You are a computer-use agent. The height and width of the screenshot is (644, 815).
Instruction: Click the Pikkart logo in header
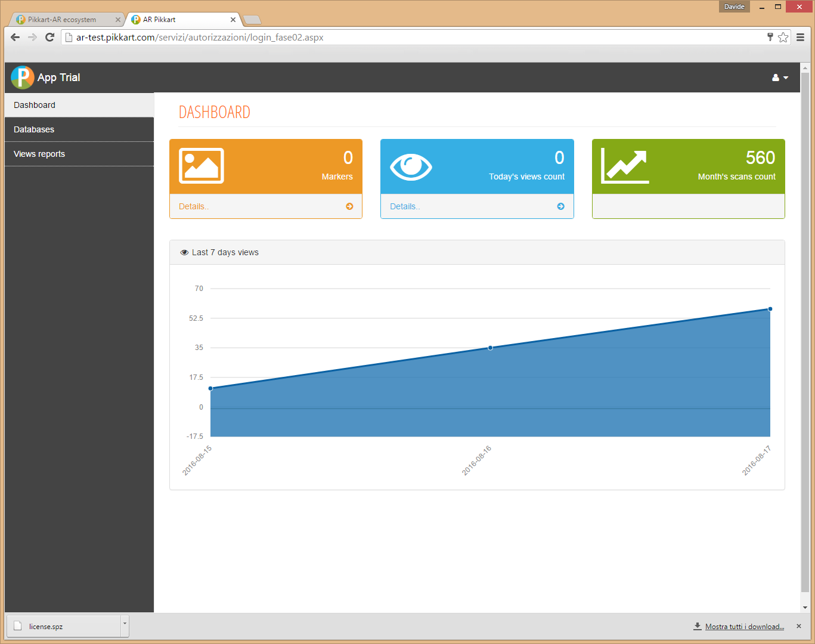tap(23, 78)
